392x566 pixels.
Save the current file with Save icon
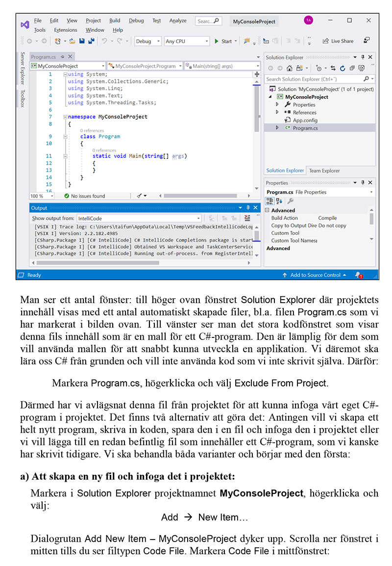click(82, 41)
